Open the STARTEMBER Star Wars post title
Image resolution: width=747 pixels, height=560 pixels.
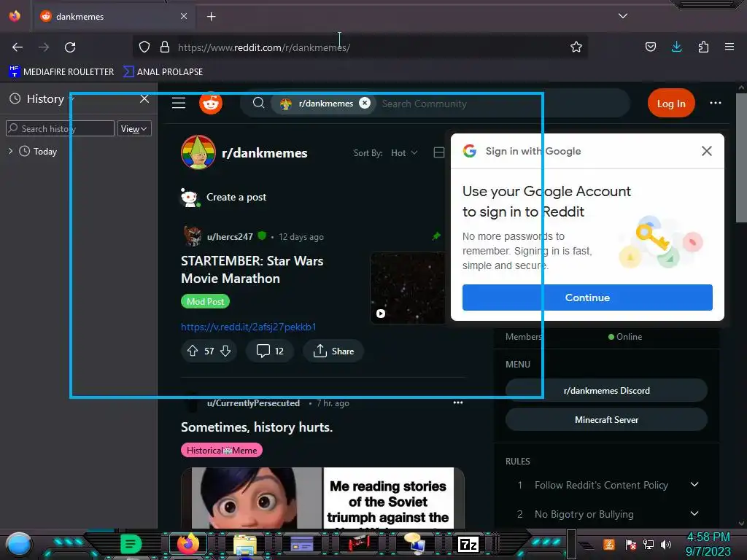tap(252, 270)
